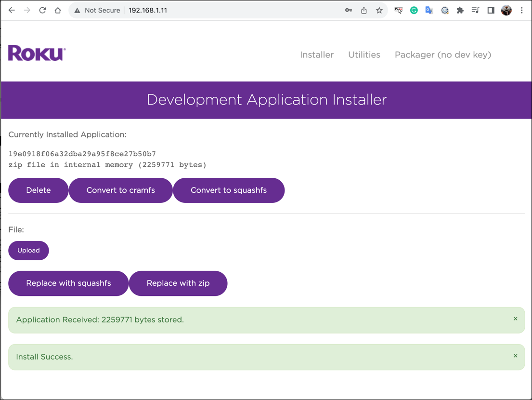Open the browser side panel icon
This screenshot has height=400, width=532.
pyautogui.click(x=491, y=10)
